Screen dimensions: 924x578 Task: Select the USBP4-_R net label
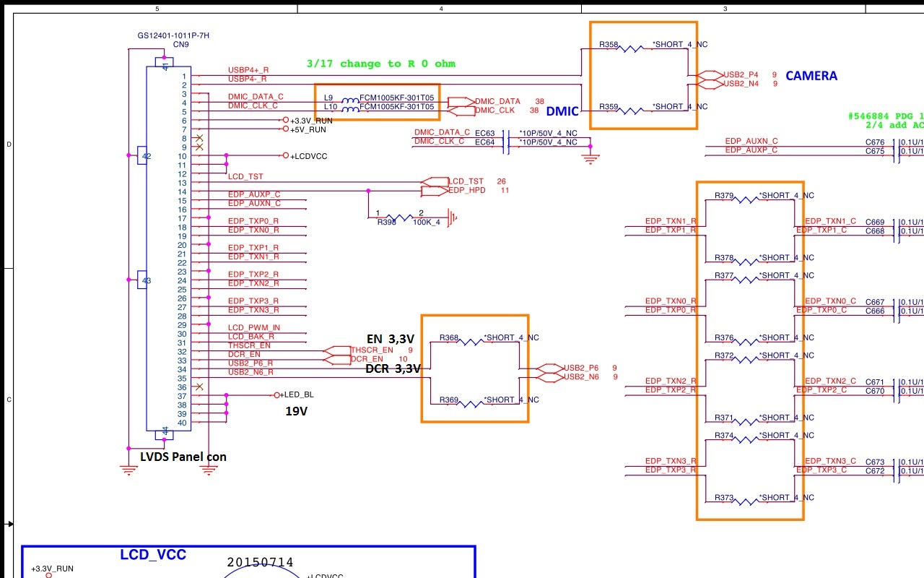point(248,79)
